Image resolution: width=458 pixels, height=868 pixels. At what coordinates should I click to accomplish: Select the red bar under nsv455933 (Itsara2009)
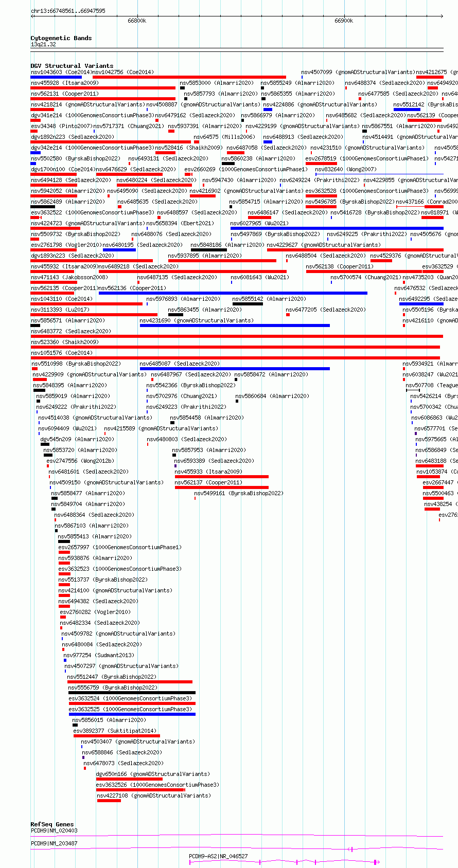pos(222,477)
